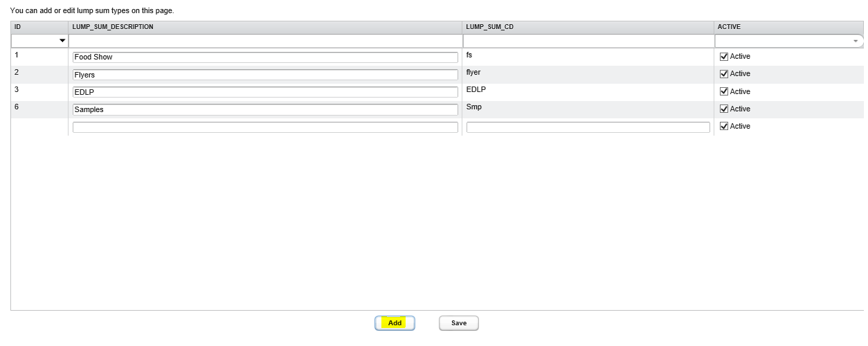
Task: Click the Add button
Action: click(395, 323)
